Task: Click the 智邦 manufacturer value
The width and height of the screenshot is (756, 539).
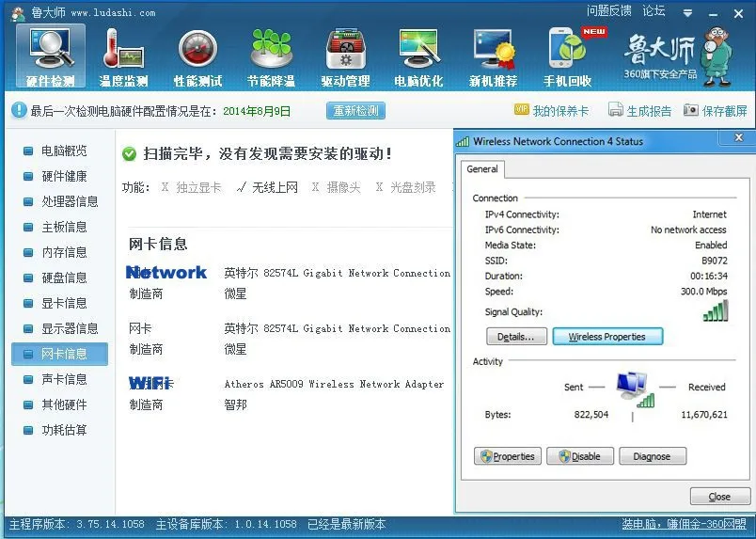Action: [235, 404]
